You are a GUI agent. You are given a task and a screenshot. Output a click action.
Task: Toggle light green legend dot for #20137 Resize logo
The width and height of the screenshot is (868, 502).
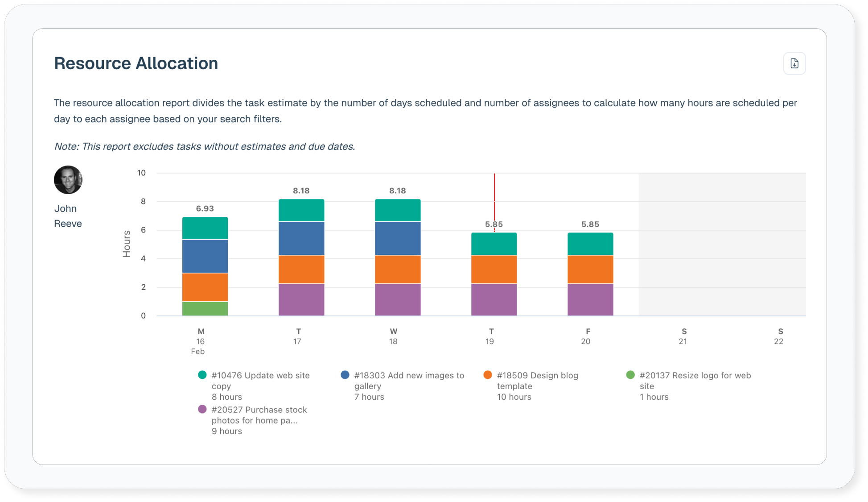tap(630, 375)
